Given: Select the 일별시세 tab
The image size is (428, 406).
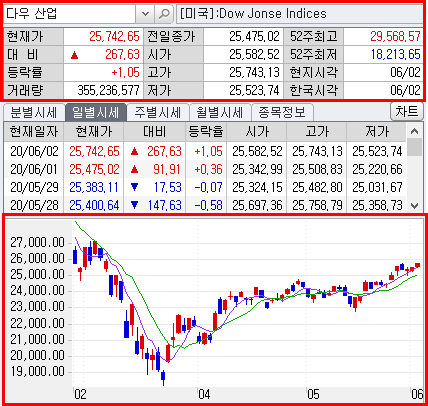Looking at the screenshot, I should coord(96,112).
